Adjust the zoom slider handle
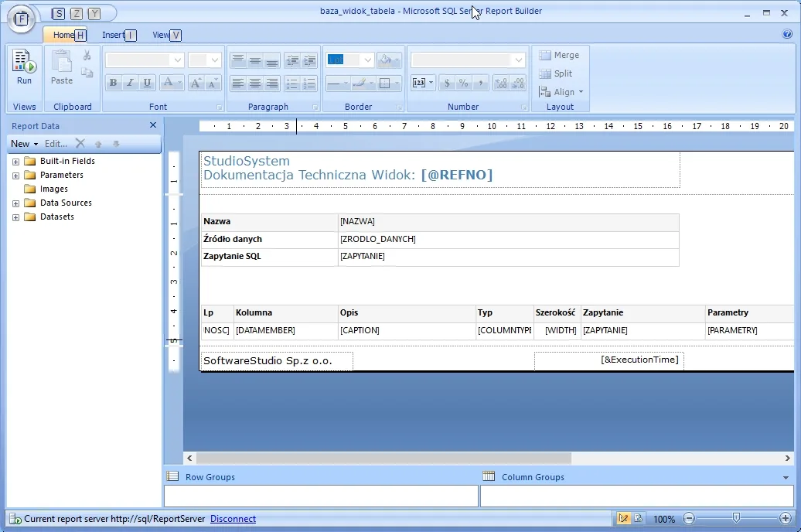Image resolution: width=801 pixels, height=532 pixels. [736, 518]
